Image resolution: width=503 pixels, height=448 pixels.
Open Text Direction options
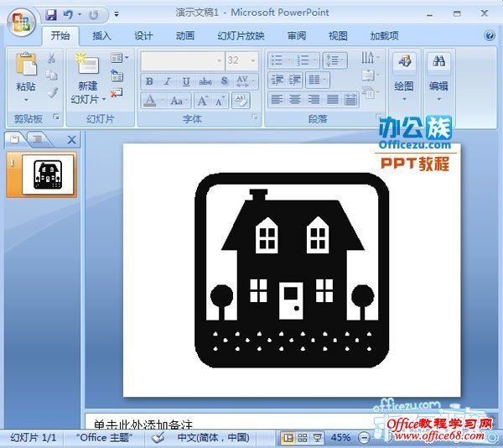coord(370,58)
